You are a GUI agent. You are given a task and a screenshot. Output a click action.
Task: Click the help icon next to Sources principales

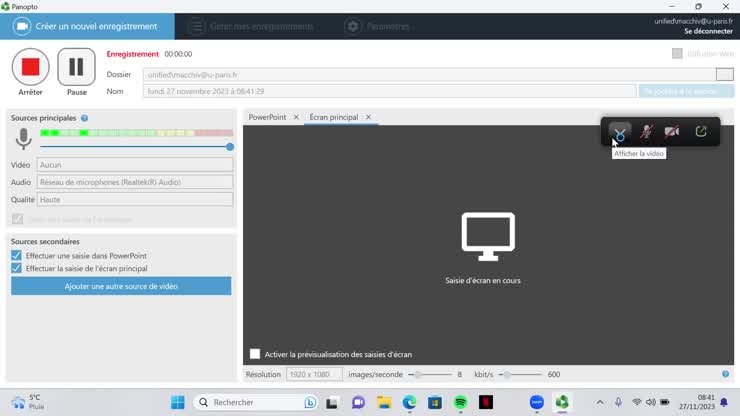pyautogui.click(x=84, y=118)
